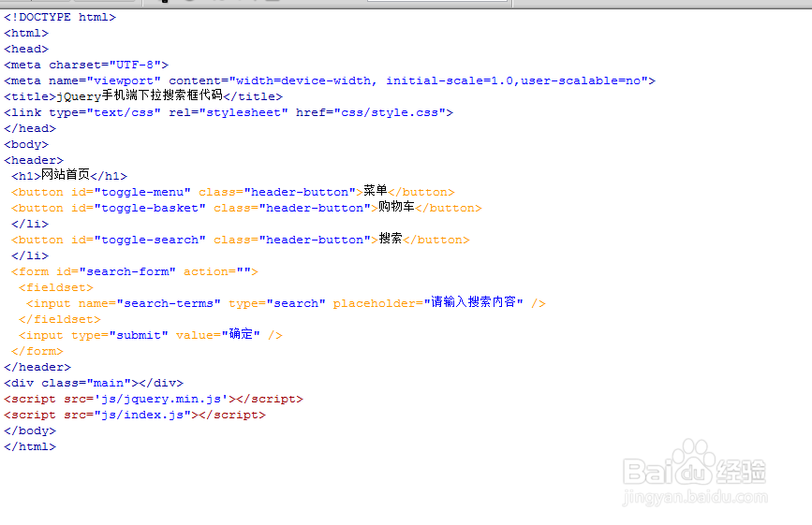Click the closing </body> tag line
812x525 pixels.
(x=30, y=431)
